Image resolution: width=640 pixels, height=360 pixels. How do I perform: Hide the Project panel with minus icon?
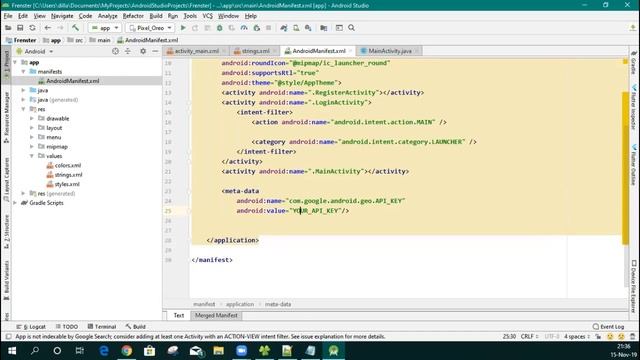click(155, 51)
